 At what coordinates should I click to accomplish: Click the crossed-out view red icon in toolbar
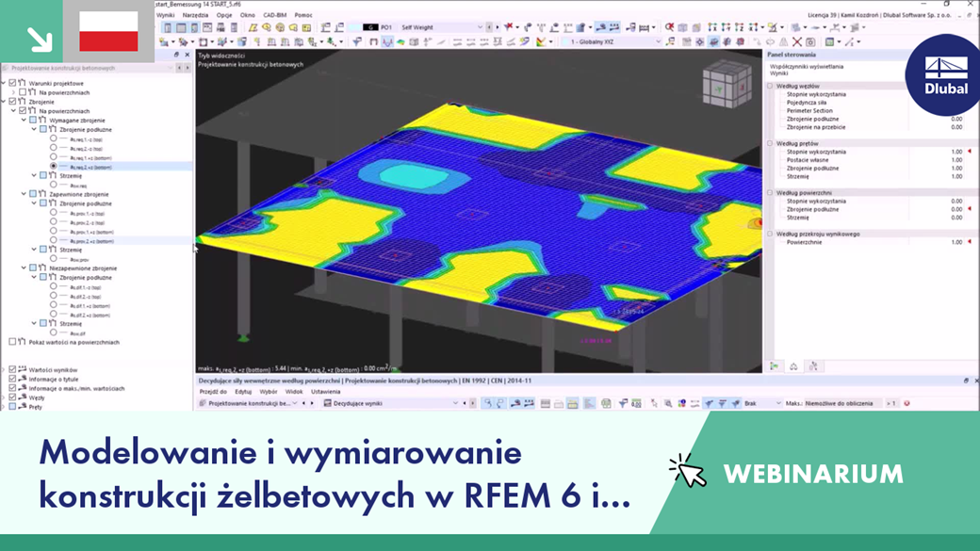point(669,27)
